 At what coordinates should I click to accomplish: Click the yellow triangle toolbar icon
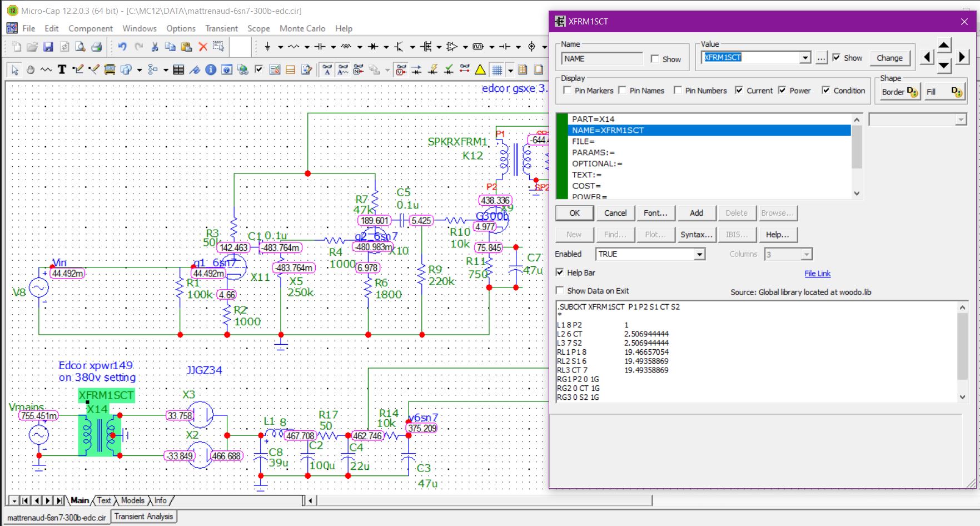[480, 70]
